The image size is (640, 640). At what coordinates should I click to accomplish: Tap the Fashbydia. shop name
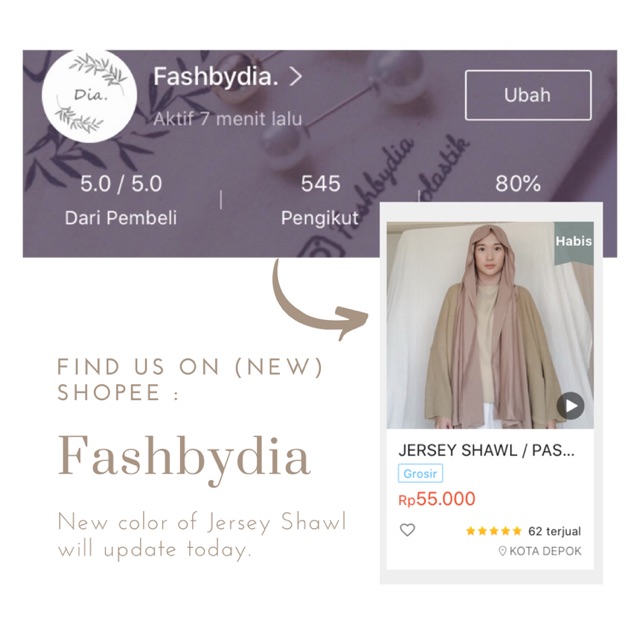coord(216,76)
